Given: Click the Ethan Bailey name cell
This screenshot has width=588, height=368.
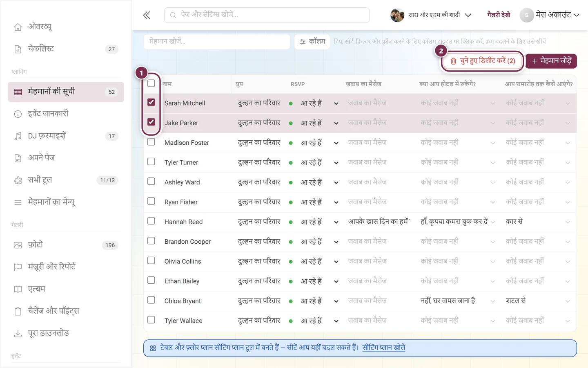Looking at the screenshot, I should [x=182, y=281].
